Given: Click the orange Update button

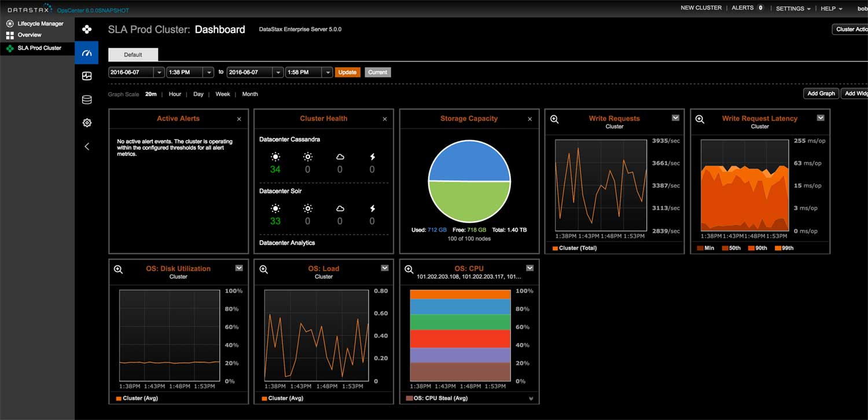Looking at the screenshot, I should point(347,72).
